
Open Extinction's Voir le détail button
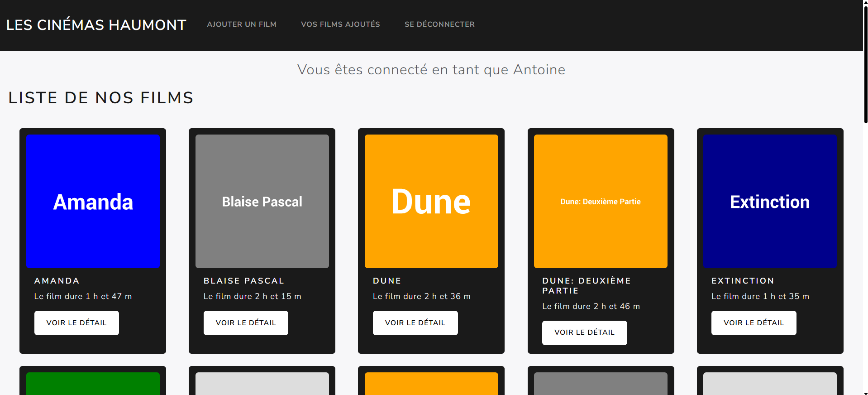coord(754,323)
